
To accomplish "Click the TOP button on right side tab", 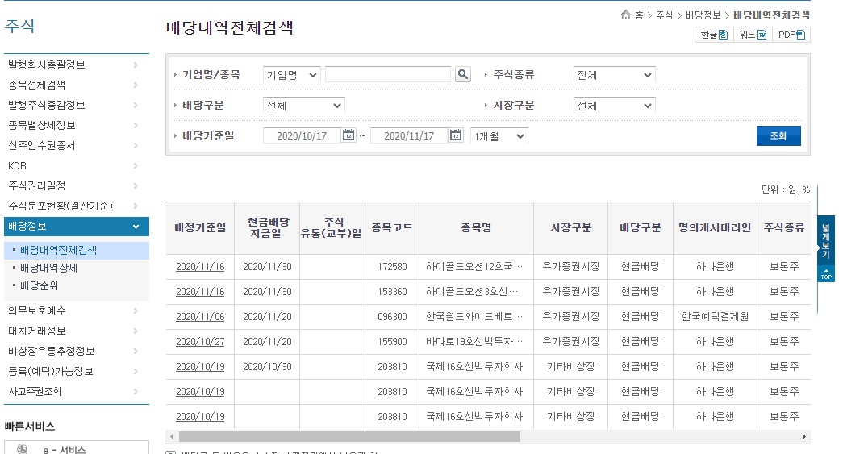I will [826, 274].
